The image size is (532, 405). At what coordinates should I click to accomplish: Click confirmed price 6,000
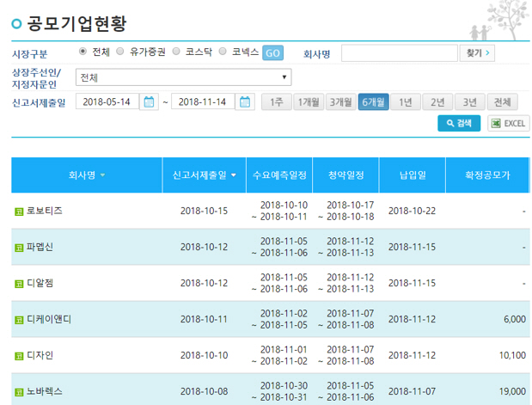[515, 319]
